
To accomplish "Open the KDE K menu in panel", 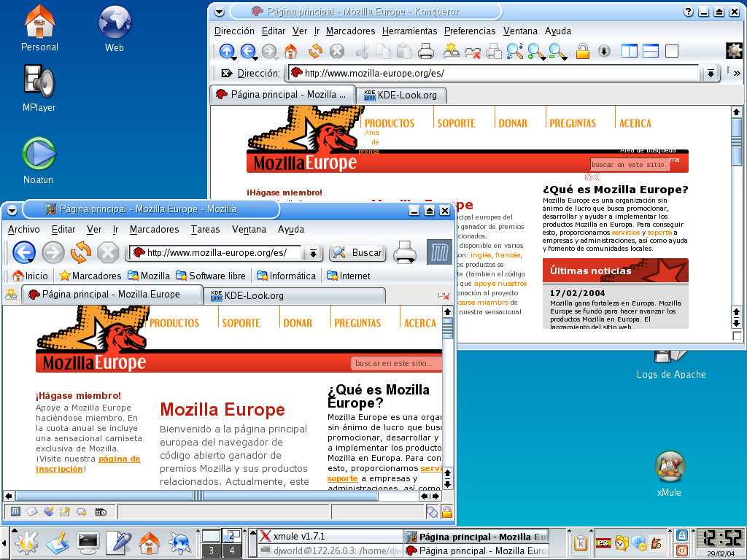I will click(27, 543).
